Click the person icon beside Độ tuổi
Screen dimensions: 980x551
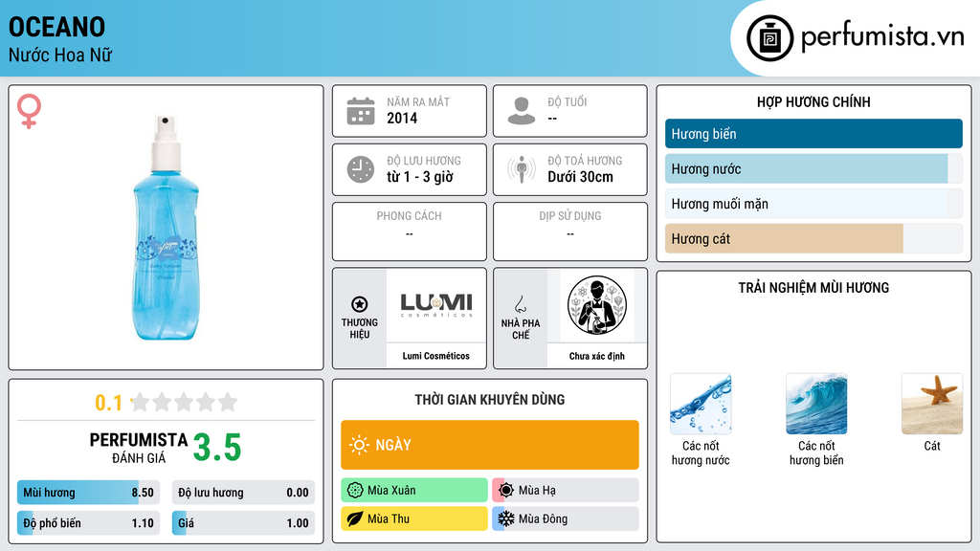pyautogui.click(x=522, y=111)
